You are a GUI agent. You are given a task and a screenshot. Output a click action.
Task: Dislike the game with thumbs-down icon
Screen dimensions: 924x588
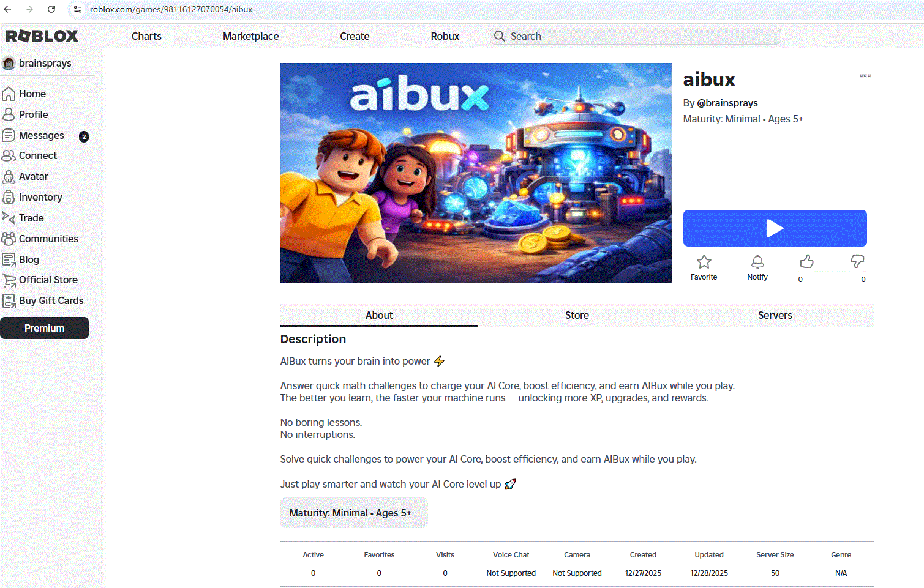pyautogui.click(x=857, y=261)
